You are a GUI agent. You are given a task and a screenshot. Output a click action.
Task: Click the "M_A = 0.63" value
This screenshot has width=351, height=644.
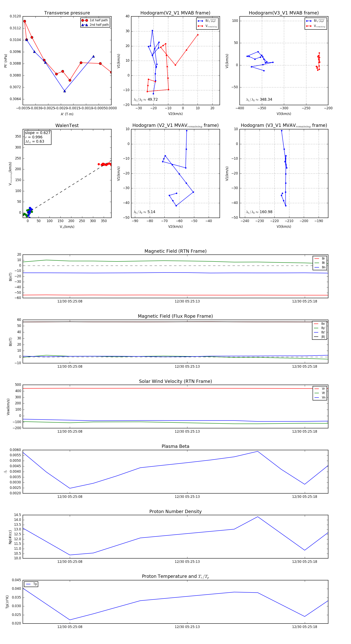[35, 141]
